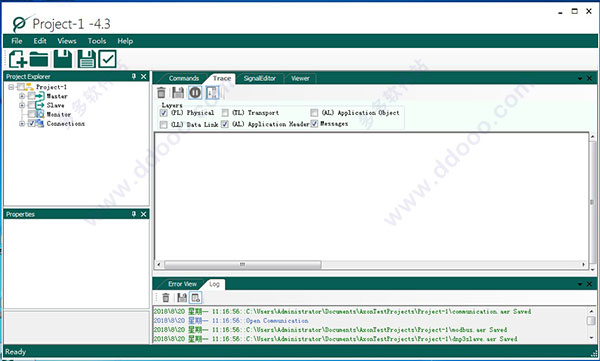
Task: Click the trace horizontal scrollbar thumb
Action: click(242, 264)
